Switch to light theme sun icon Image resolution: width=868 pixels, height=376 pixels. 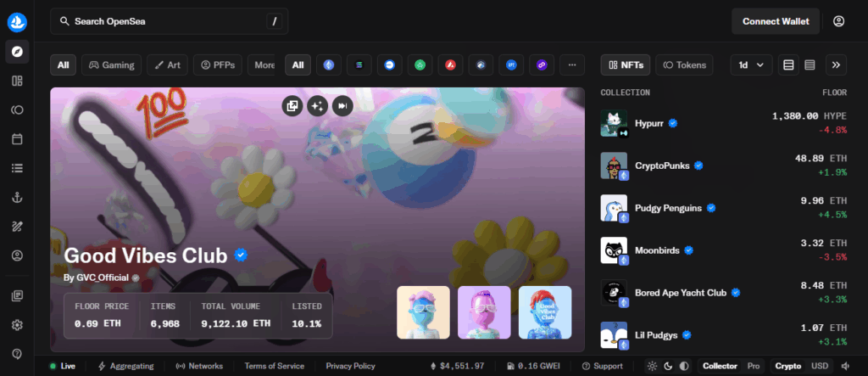pos(652,366)
